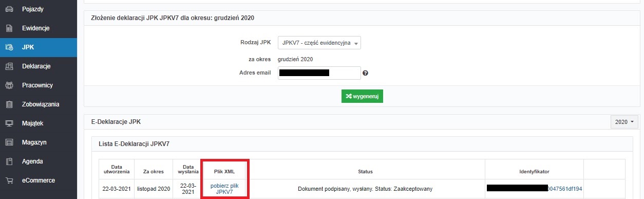Navigate to Magazyn

(39, 142)
